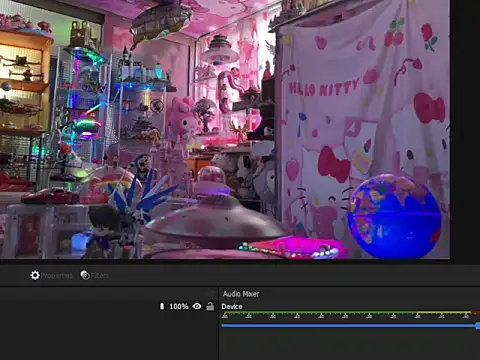Click the pink My Melody plush in preview

182,118
